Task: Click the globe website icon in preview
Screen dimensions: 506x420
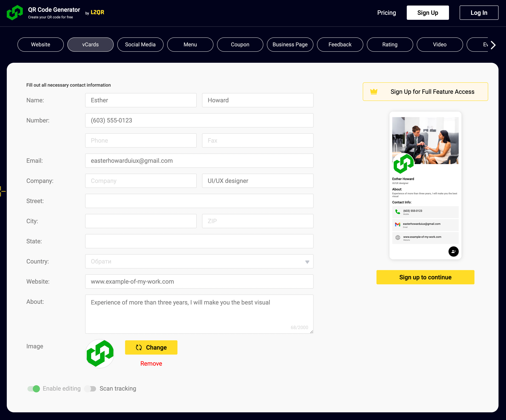Action: (x=397, y=237)
